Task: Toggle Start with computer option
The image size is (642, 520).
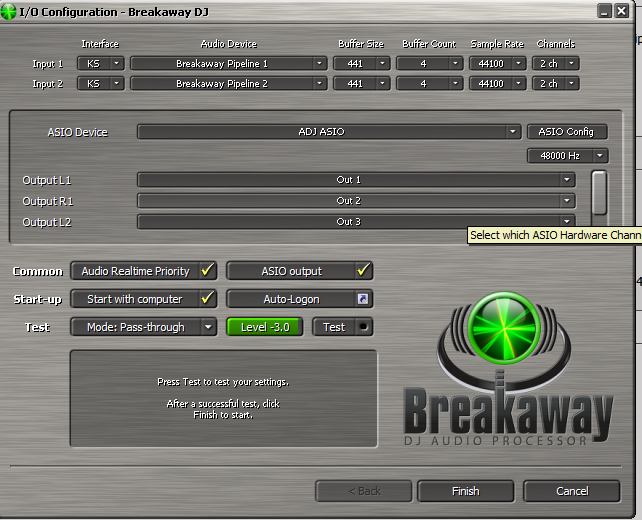Action: point(144,299)
